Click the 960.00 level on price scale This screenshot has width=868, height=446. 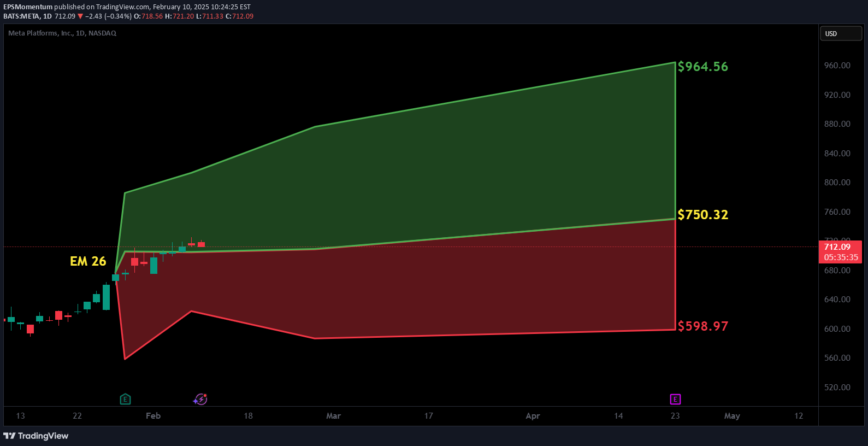pos(837,66)
